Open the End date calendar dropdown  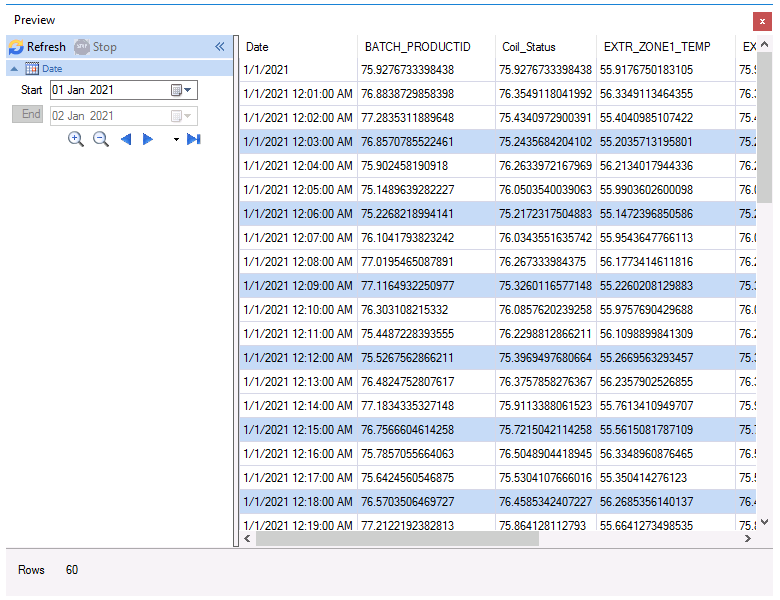pyautogui.click(x=182, y=116)
